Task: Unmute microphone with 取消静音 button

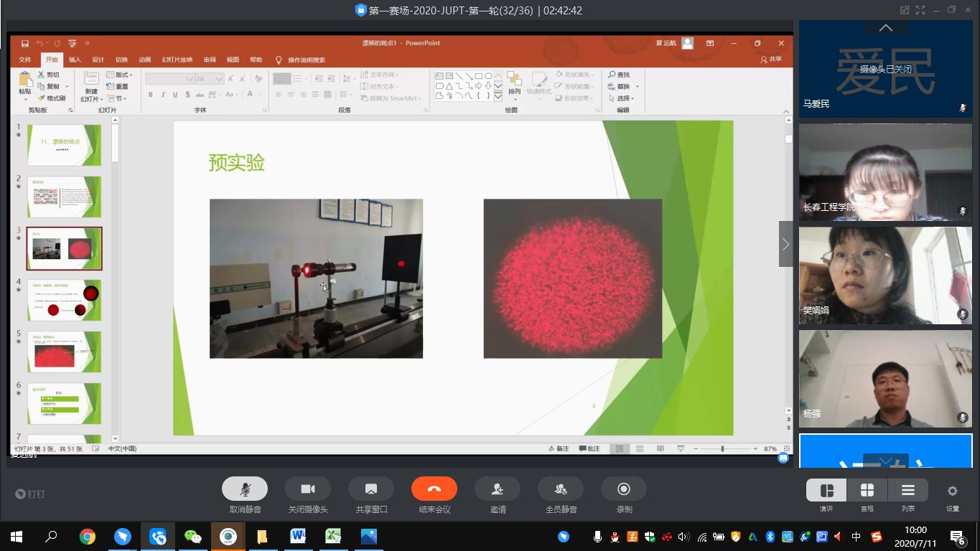Action: coord(245,489)
